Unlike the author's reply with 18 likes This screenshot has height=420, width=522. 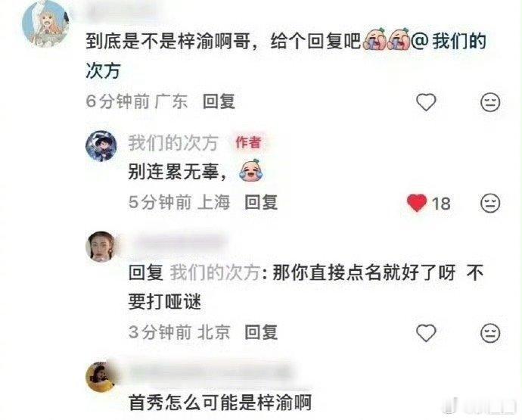pyautogui.click(x=417, y=203)
